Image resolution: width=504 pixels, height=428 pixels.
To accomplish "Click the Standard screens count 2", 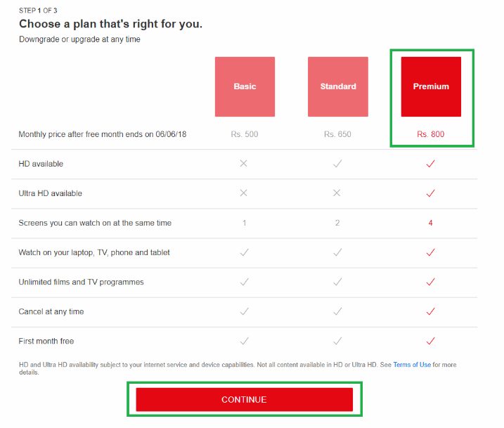I will 337,223.
